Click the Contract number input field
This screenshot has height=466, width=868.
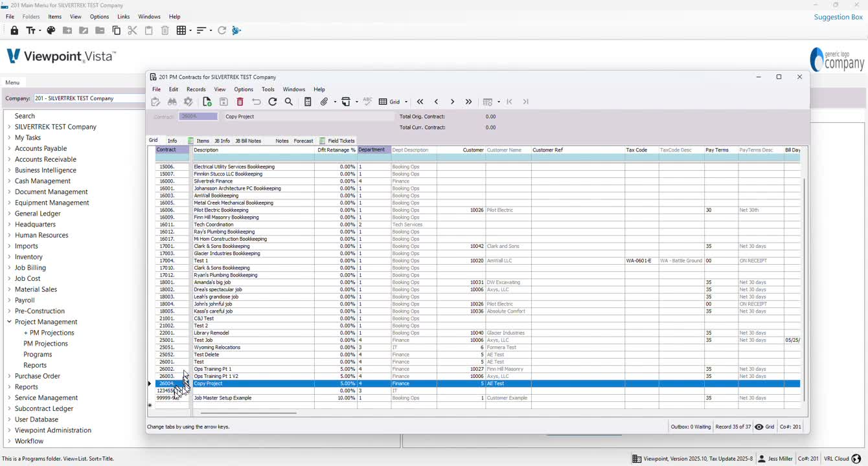click(198, 116)
